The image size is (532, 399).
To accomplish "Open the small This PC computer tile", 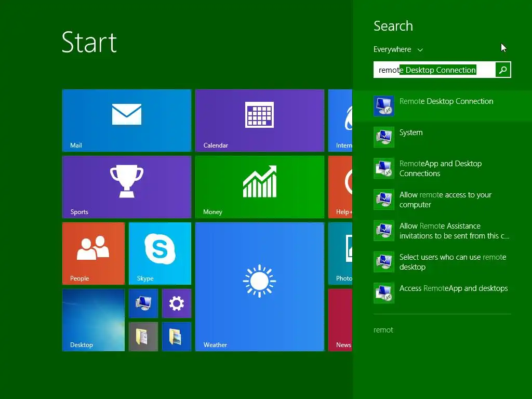I will (143, 303).
